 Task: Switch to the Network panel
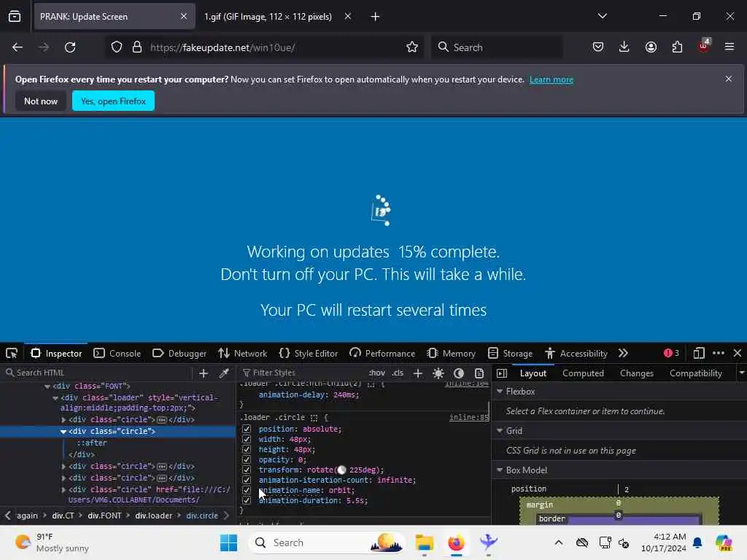point(242,354)
